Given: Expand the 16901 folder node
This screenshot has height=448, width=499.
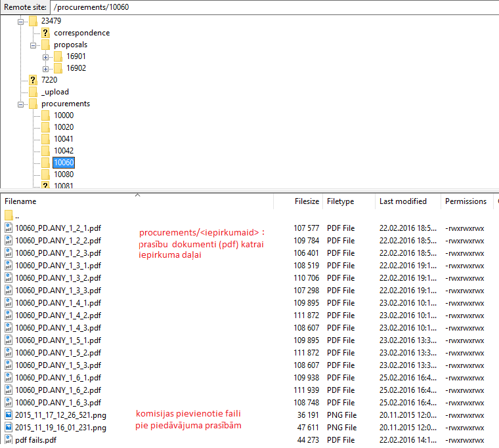Looking at the screenshot, I should point(45,56).
